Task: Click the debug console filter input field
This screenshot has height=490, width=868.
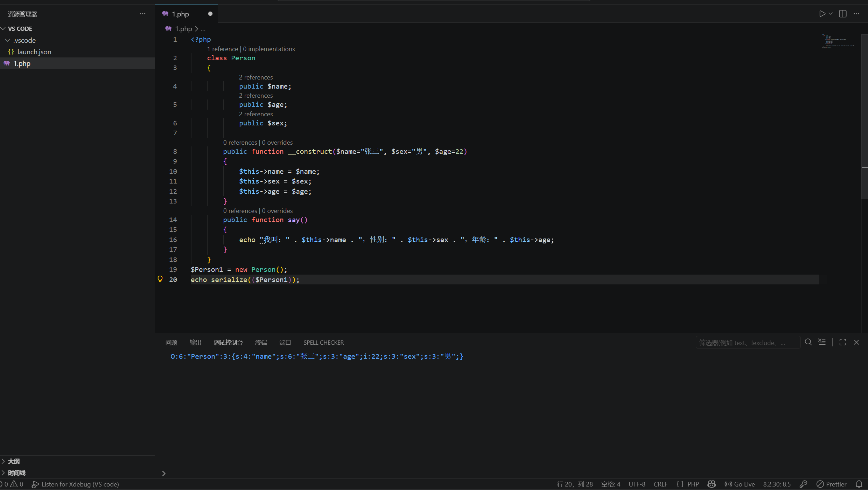Action: (x=748, y=343)
